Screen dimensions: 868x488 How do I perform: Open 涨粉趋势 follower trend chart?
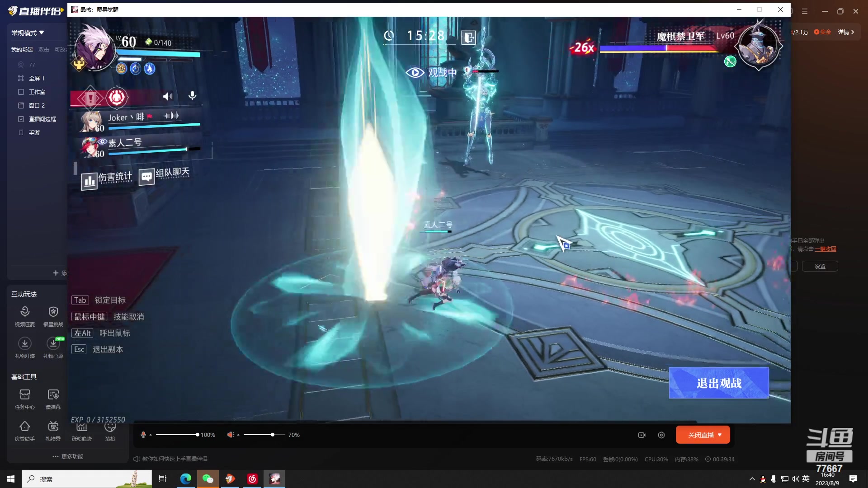click(x=82, y=432)
